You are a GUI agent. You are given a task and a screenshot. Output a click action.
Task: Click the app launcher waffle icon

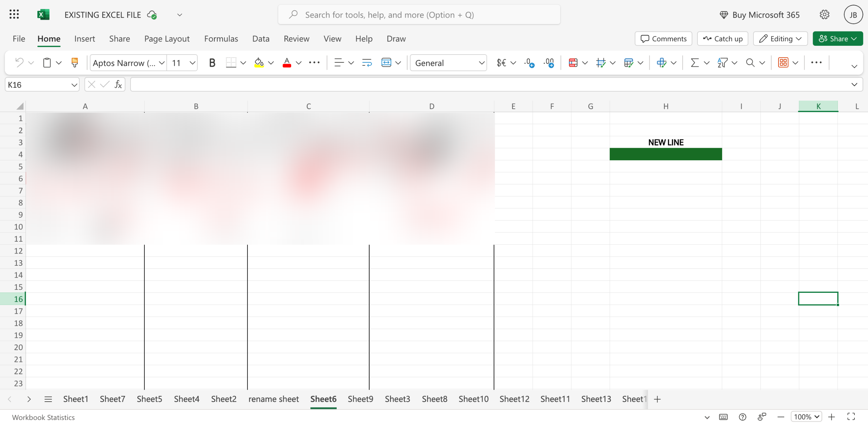[x=14, y=15]
